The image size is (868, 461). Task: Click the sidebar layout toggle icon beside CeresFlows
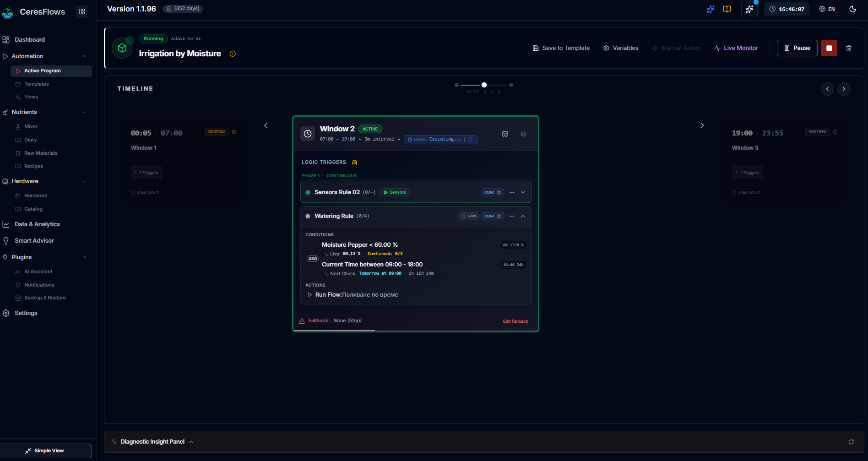point(82,12)
